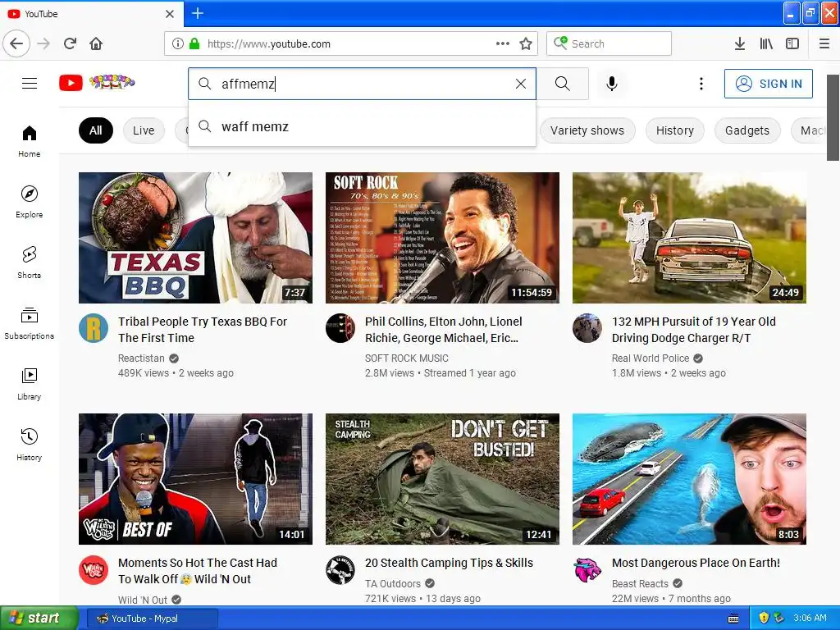Open the browser hamburger menu

824,44
